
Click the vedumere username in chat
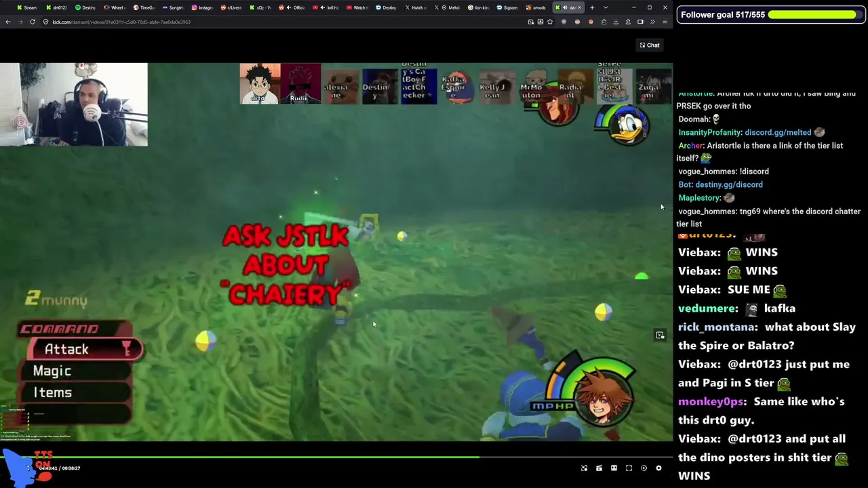coord(707,308)
